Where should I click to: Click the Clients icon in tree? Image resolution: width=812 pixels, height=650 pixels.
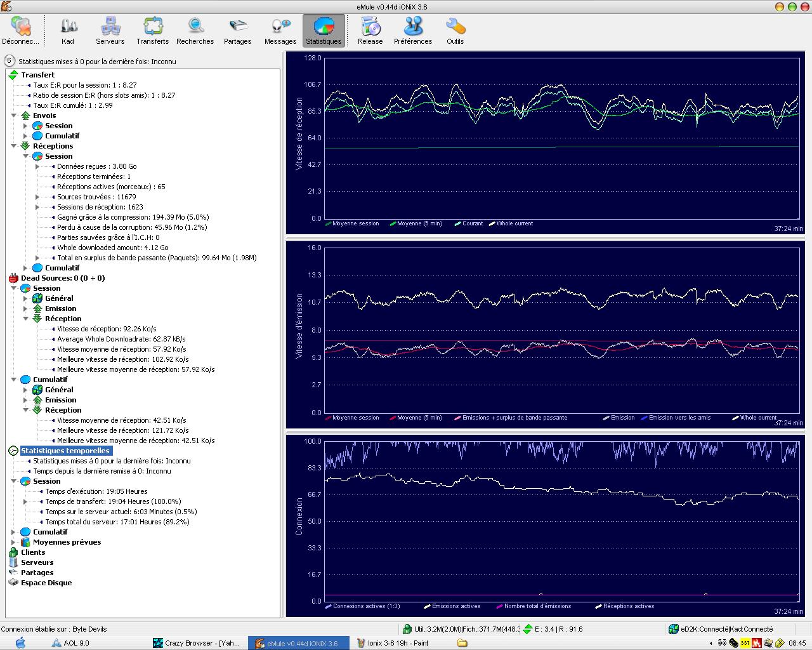point(13,552)
